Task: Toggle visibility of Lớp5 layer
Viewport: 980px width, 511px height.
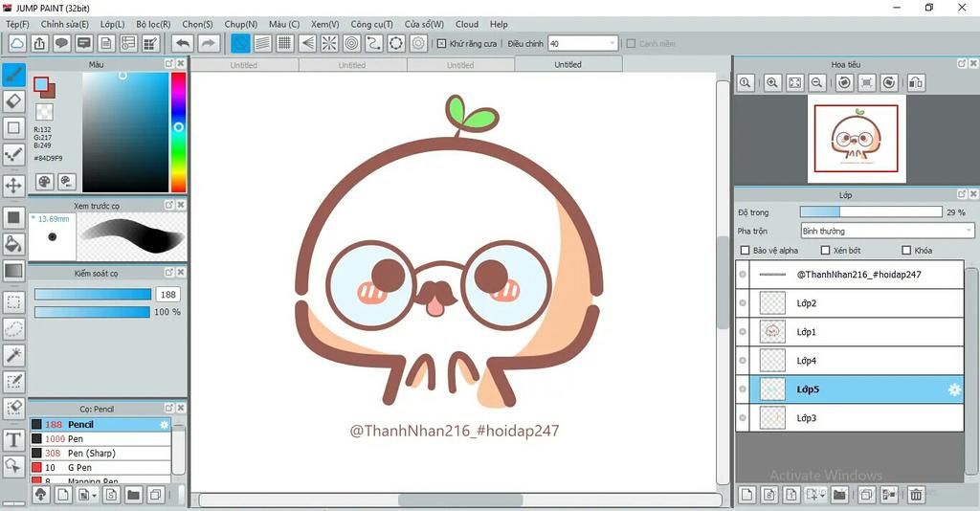Action: (743, 389)
